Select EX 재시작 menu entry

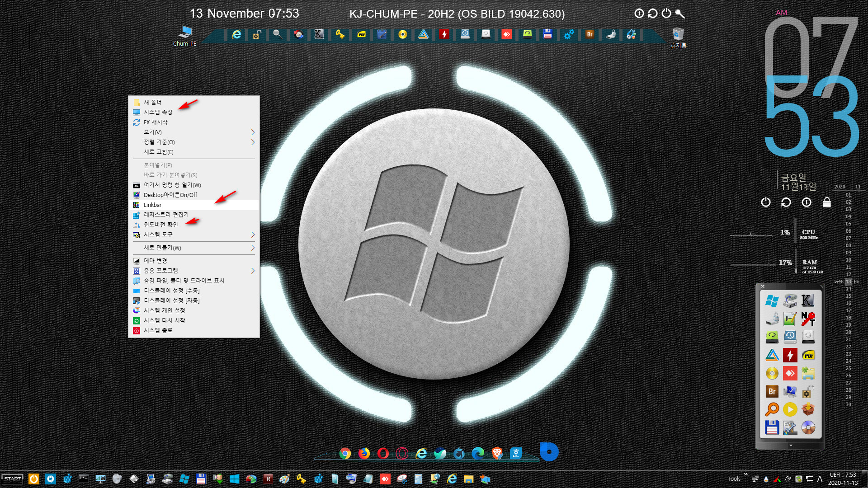click(194, 122)
